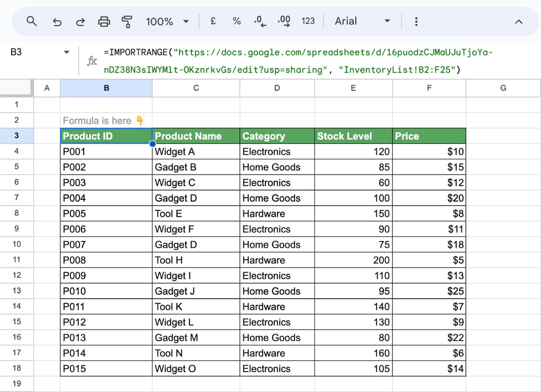Select column F header
This screenshot has height=392, width=541.
click(x=429, y=88)
